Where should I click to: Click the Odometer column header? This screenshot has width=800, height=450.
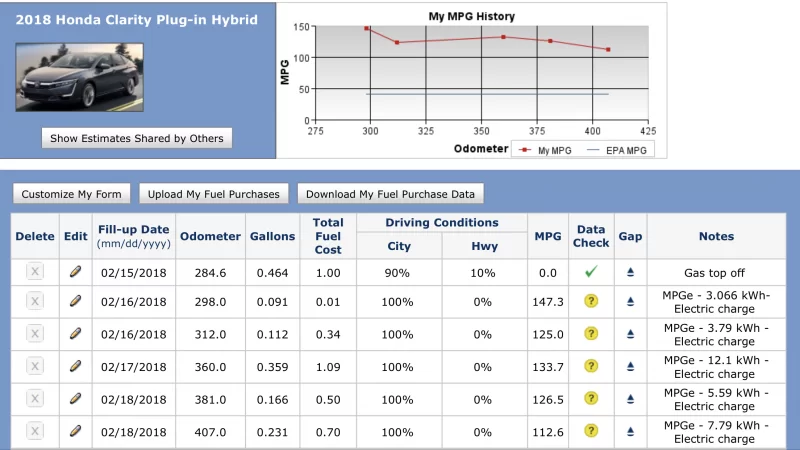coord(210,236)
